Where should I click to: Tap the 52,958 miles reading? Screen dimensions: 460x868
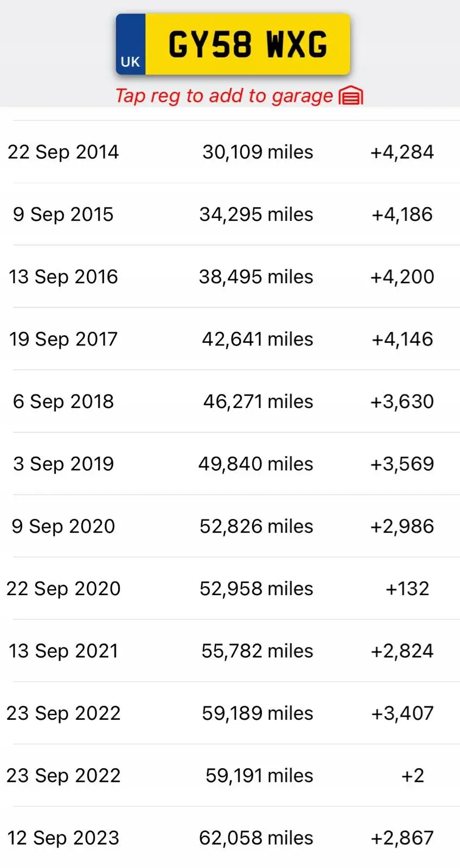point(257,589)
